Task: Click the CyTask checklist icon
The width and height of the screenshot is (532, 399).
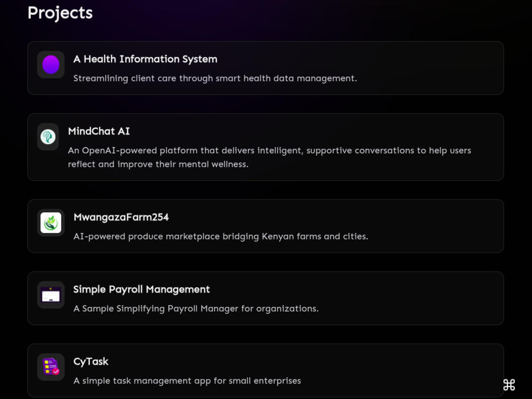Action: 51,367
